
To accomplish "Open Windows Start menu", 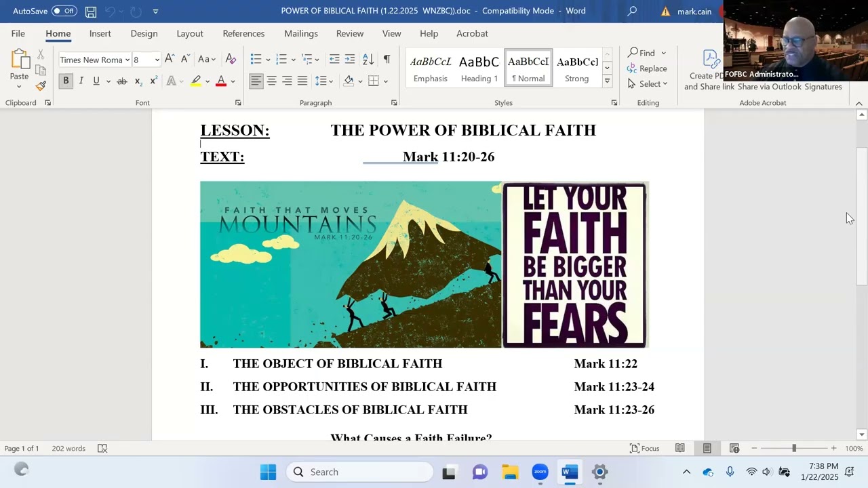I will (x=268, y=472).
